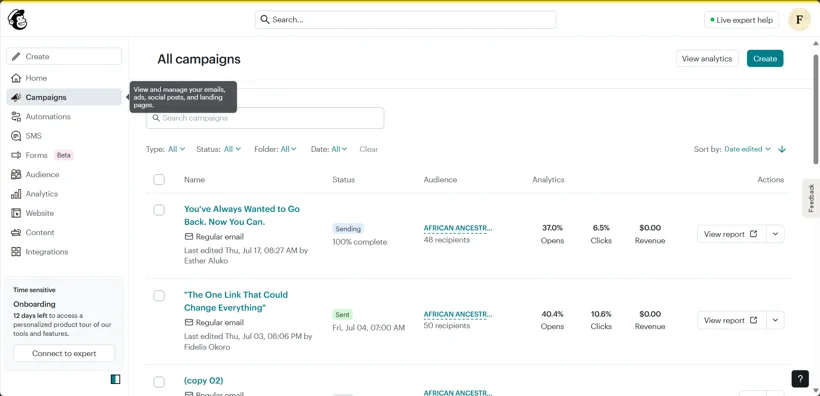Click the Campaigns megaphone icon
820x396 pixels.
[16, 97]
